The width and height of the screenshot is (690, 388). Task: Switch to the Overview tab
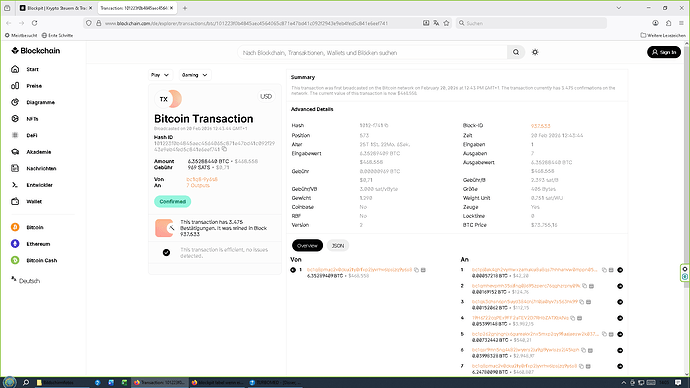pos(307,245)
